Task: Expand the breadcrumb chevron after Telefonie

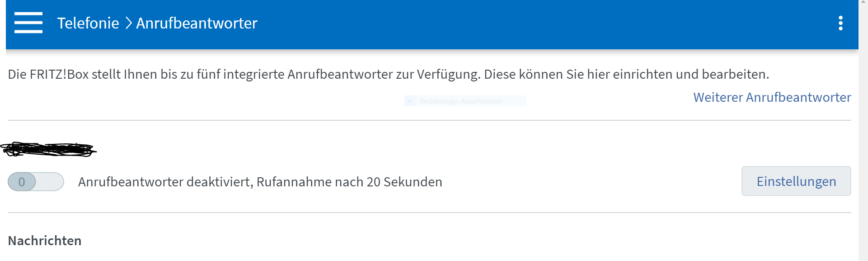Action: point(128,23)
